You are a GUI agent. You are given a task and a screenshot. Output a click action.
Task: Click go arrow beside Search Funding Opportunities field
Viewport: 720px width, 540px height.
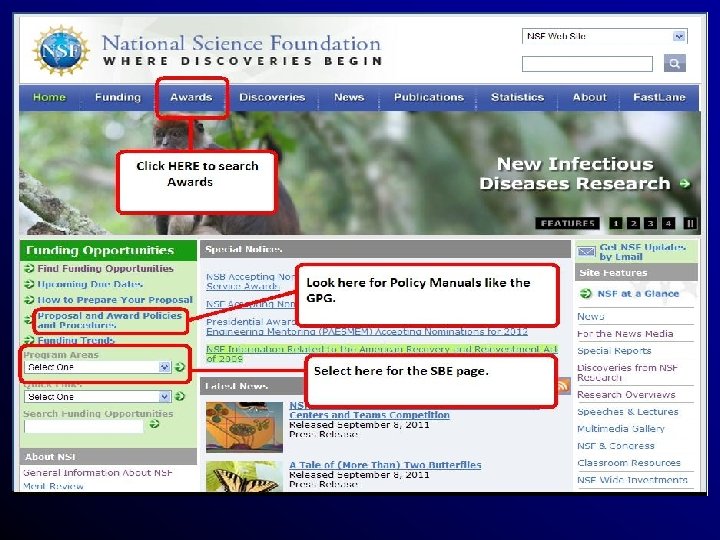pos(154,424)
